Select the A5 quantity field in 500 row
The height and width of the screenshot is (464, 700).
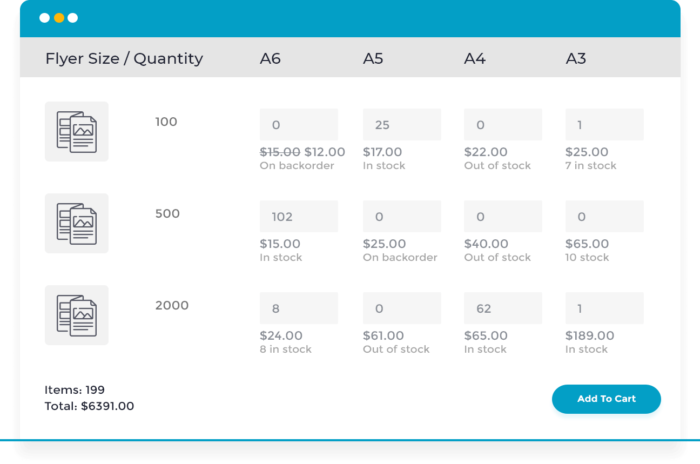[x=402, y=216]
